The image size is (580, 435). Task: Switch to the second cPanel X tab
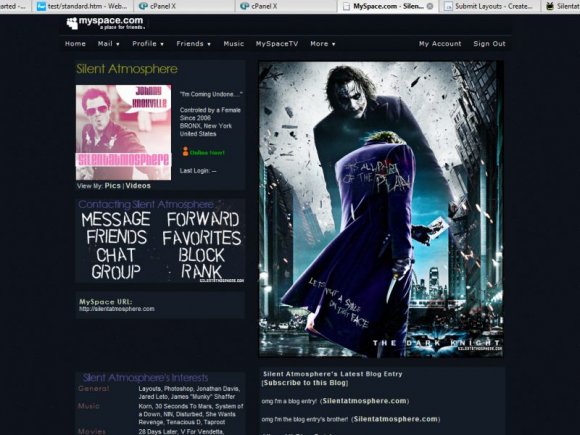click(x=286, y=6)
